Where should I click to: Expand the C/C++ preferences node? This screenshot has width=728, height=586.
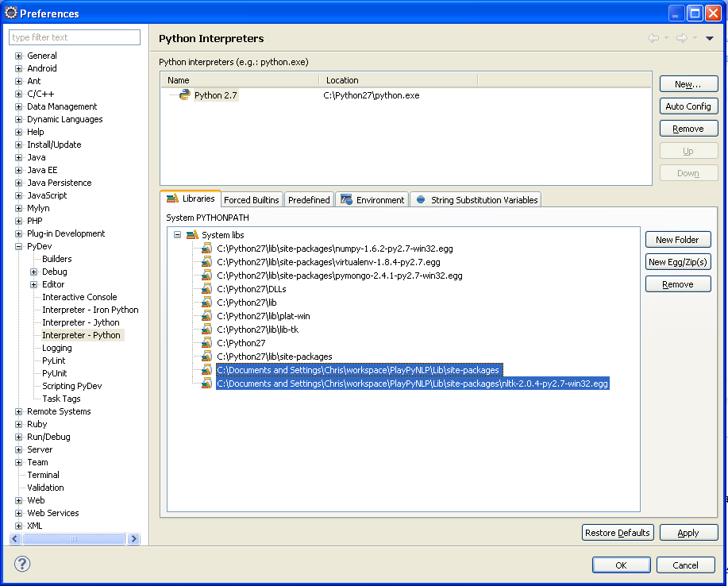pyautogui.click(x=18, y=94)
